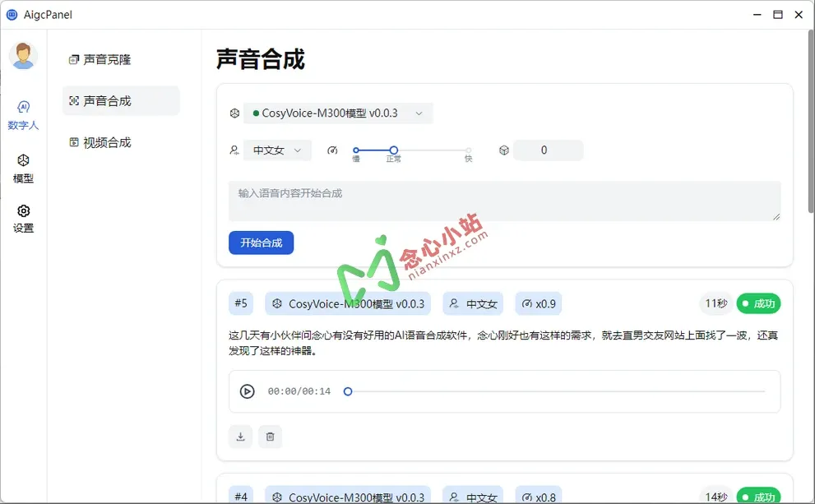The width and height of the screenshot is (815, 504).
Task: Click the x0.9 speed badge on record #5
Action: [538, 303]
